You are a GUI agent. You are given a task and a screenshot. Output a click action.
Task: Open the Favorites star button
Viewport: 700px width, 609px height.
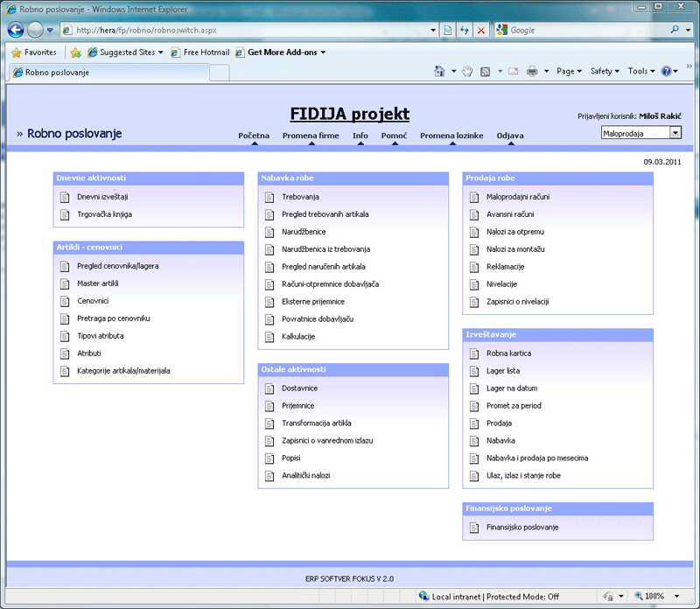(33, 52)
